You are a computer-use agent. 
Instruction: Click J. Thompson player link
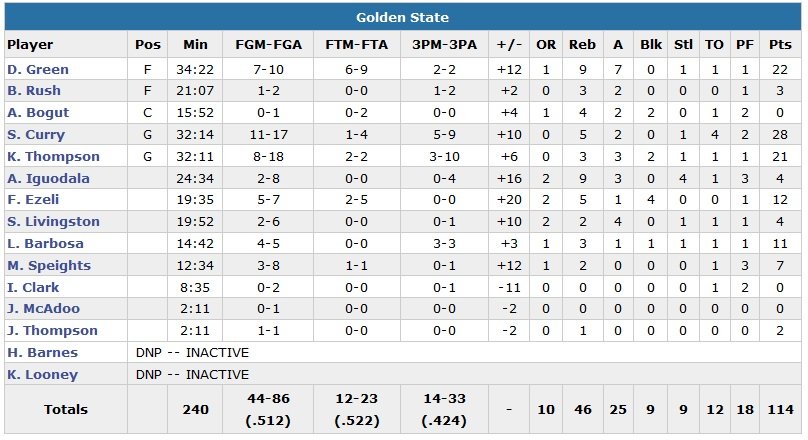pos(52,331)
